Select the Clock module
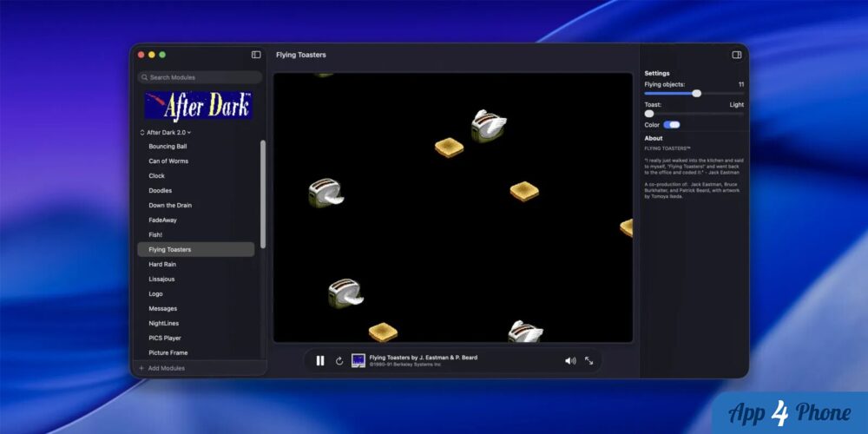The height and width of the screenshot is (434, 868). pyautogui.click(x=156, y=176)
